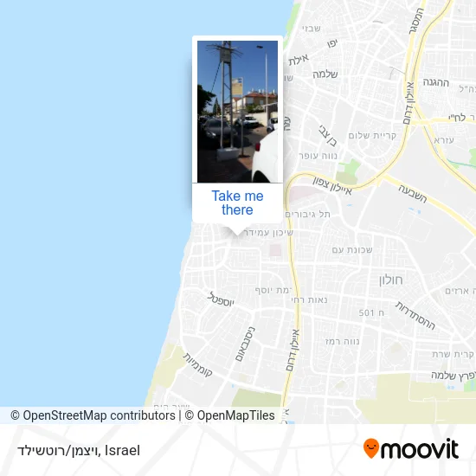Viewport: 476px width, 476px height.
Task: Click the תל גיבורים area label
Action: pos(307,214)
